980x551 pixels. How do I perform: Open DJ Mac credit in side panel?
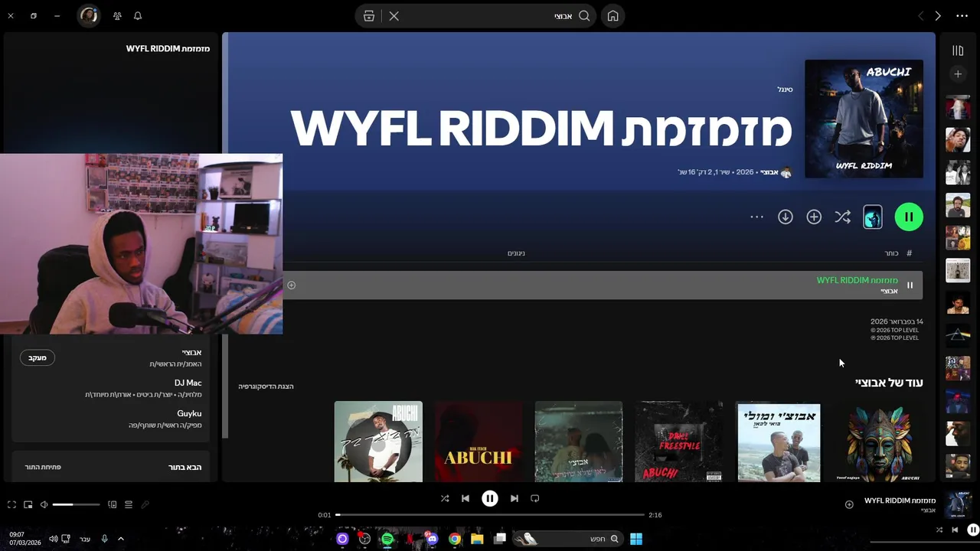point(188,383)
